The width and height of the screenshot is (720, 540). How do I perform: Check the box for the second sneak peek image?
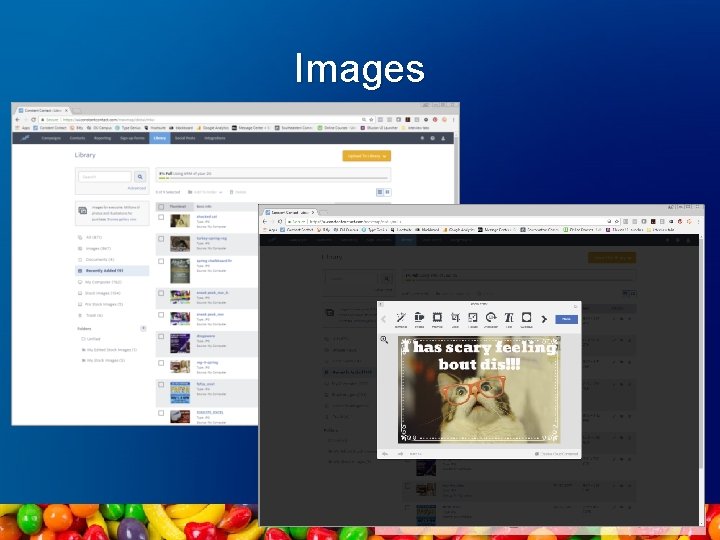(x=161, y=315)
